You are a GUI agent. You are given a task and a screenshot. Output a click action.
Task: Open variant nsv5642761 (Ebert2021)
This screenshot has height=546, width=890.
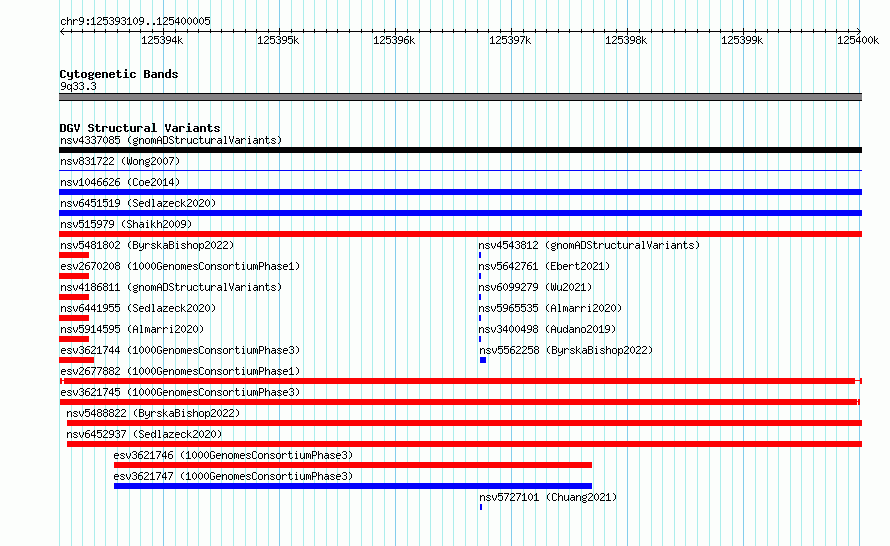pyautogui.click(x=544, y=266)
